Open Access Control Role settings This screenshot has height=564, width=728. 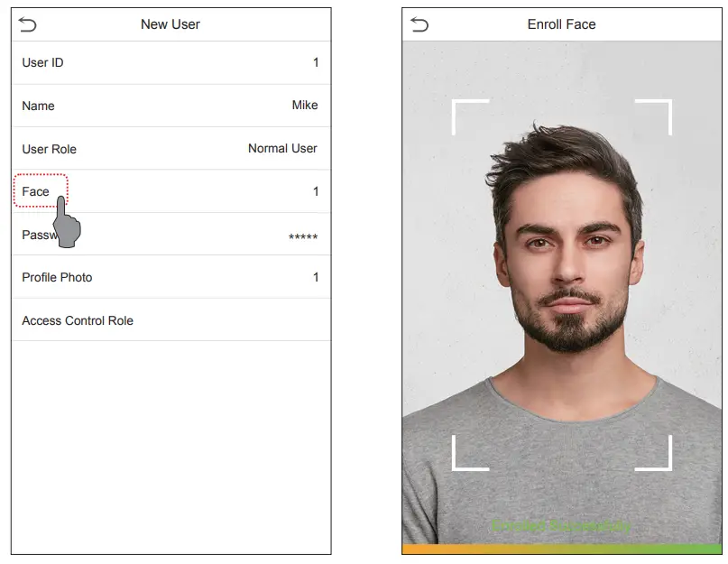[x=170, y=320]
